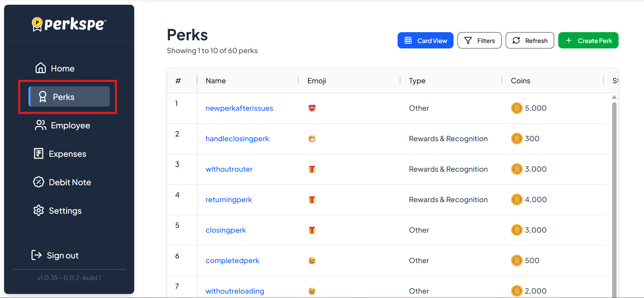Select the Perks ribbon icon in sidebar

click(x=43, y=97)
